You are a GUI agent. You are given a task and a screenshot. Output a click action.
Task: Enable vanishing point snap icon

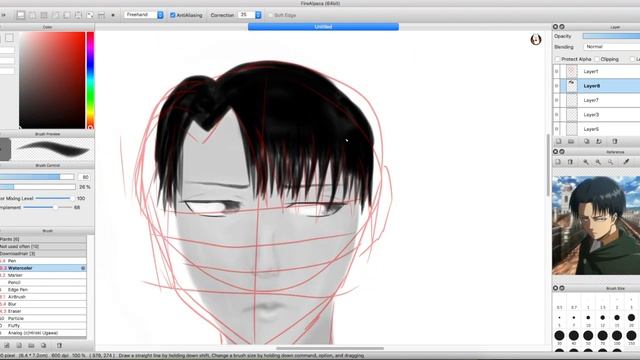point(55,15)
